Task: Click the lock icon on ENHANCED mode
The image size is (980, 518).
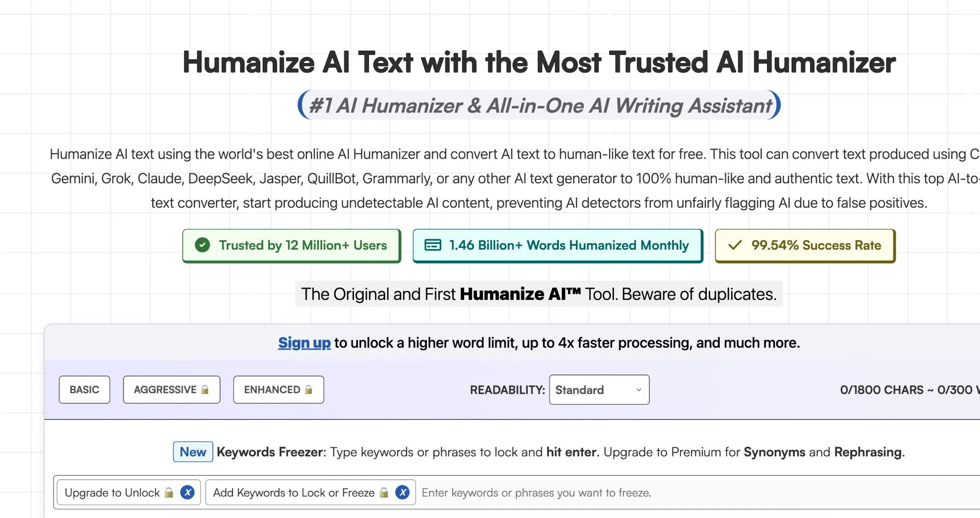Action: point(308,389)
